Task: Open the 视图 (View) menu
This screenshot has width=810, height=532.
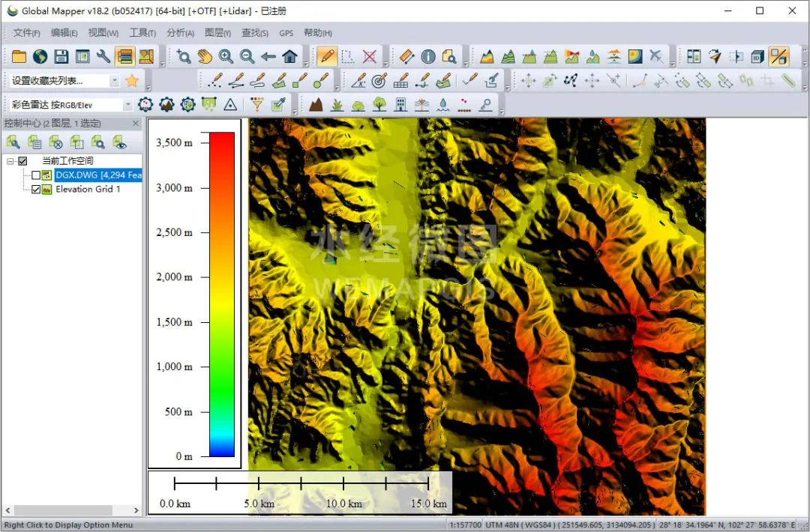Action: point(103,33)
